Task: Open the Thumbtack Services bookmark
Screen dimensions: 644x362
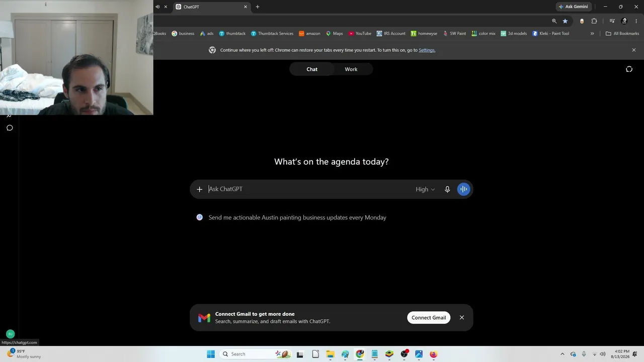Action: point(272,34)
